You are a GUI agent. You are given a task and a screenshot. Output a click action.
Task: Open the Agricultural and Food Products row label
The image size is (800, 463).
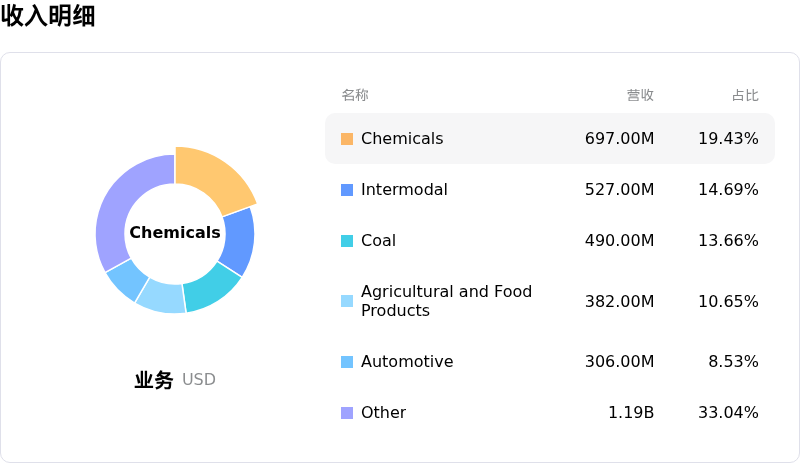[x=446, y=301]
